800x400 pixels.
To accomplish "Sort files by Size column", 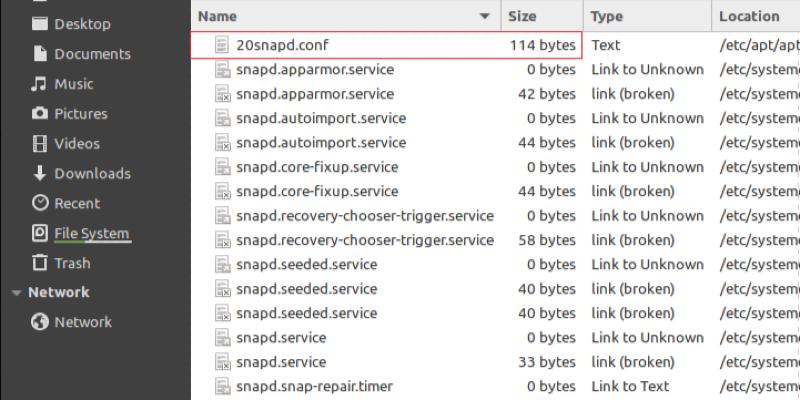I will coord(522,16).
